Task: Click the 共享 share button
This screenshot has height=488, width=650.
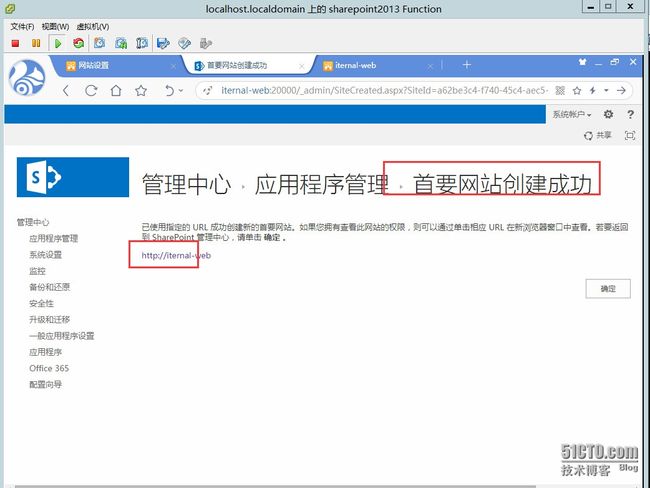Action: [x=597, y=135]
